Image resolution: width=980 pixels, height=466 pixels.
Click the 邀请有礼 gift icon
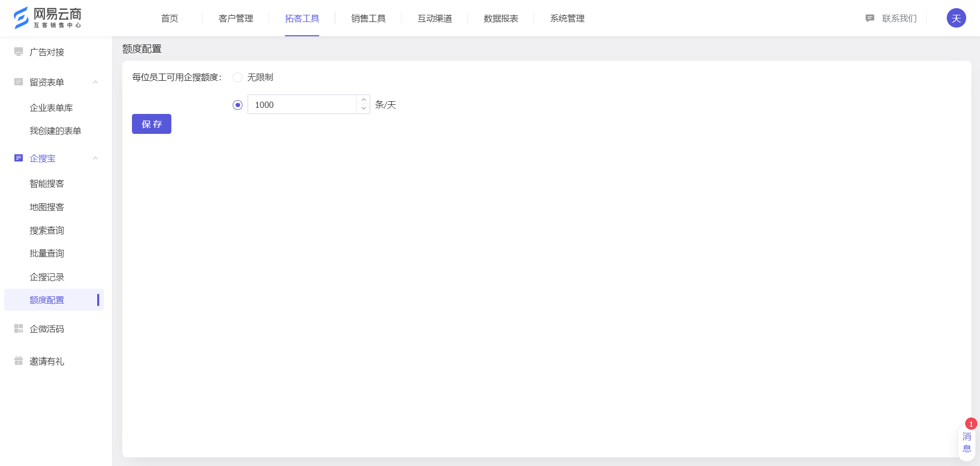tap(18, 361)
